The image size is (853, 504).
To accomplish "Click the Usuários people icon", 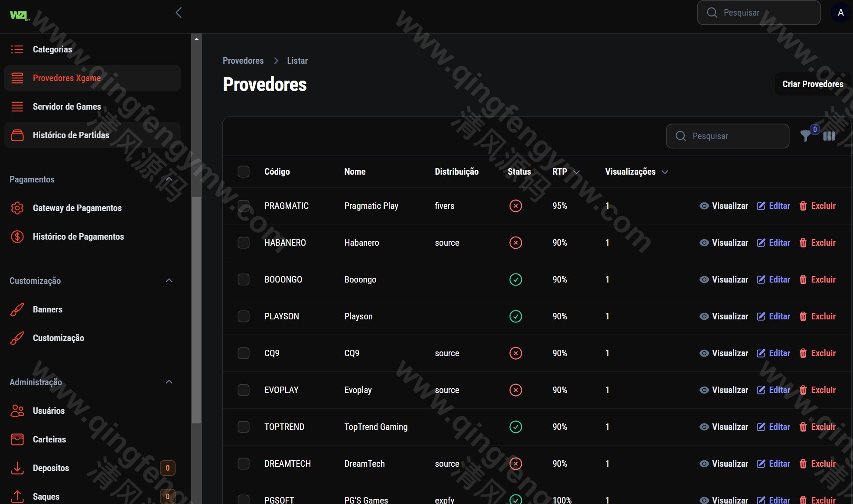I will point(17,411).
